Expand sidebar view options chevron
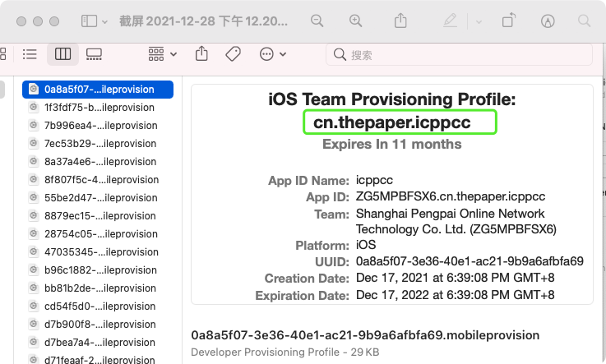606x364 pixels. point(104,22)
